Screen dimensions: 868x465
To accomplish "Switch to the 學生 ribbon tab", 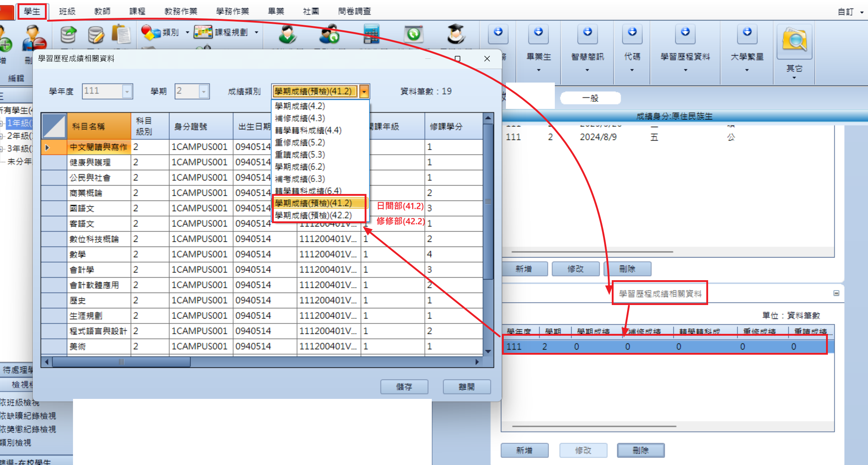I will (x=32, y=12).
